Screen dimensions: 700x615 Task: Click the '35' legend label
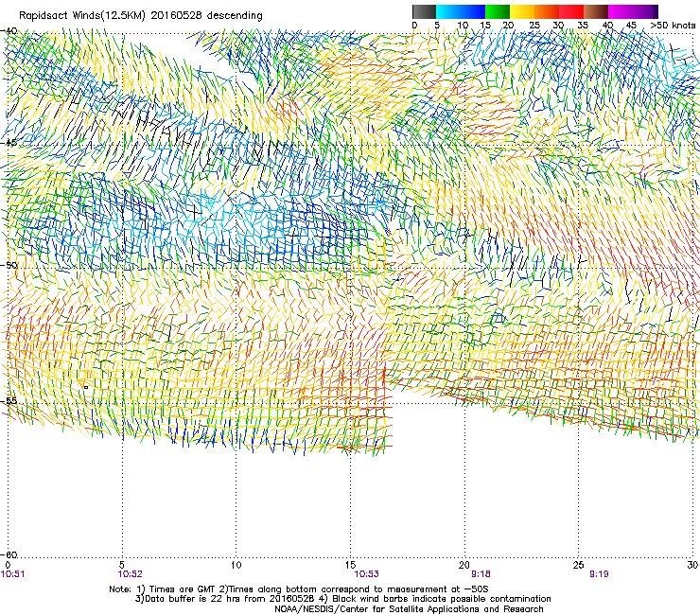583,26
